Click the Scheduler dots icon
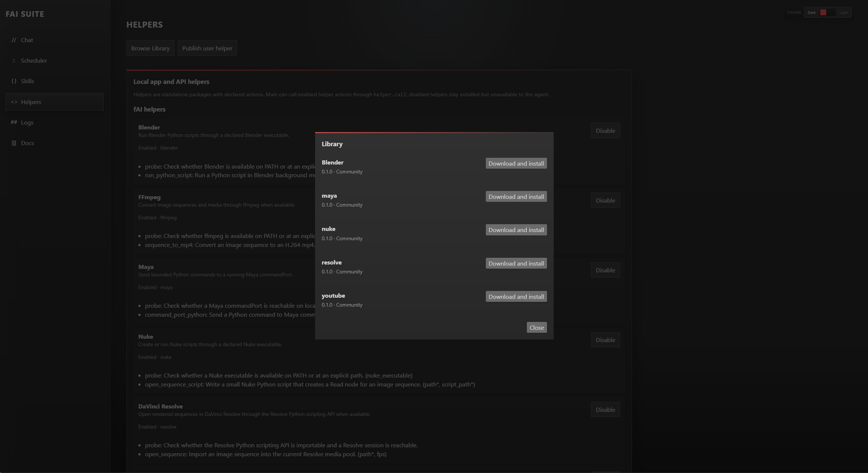 pos(14,60)
